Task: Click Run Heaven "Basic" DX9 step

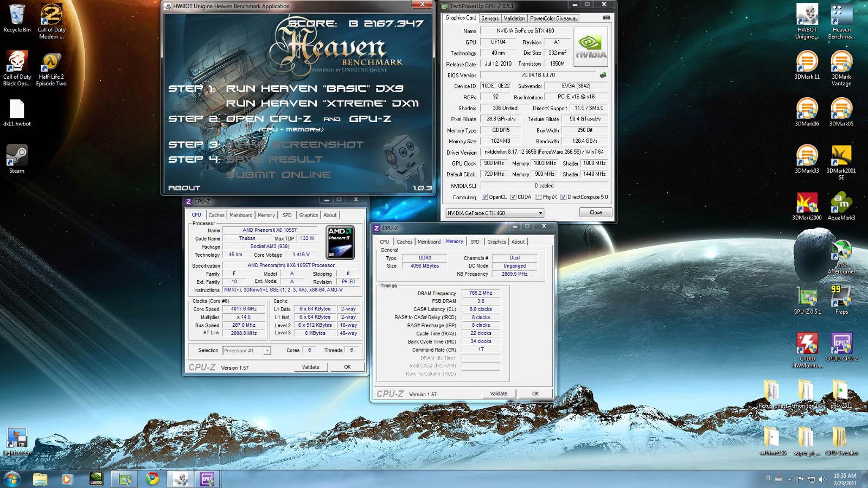Action: click(315, 88)
